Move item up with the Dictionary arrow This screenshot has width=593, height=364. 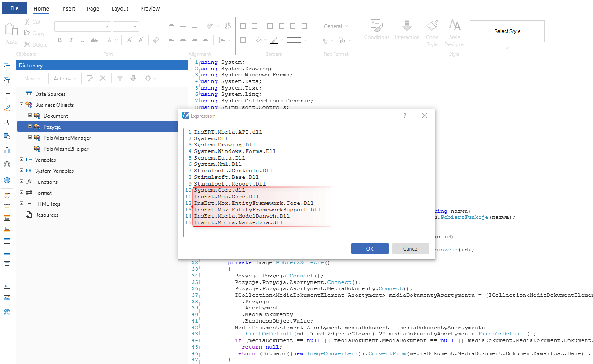point(120,78)
